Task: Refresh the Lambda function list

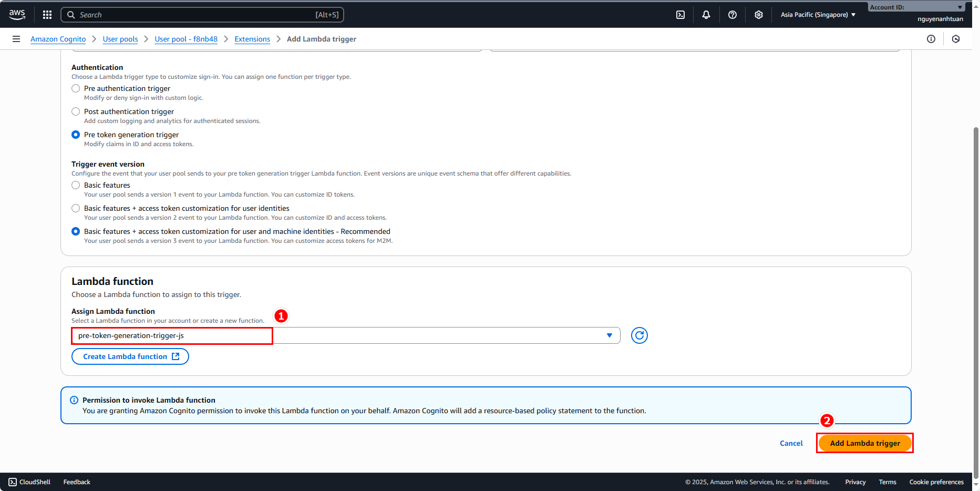Action: (639, 335)
